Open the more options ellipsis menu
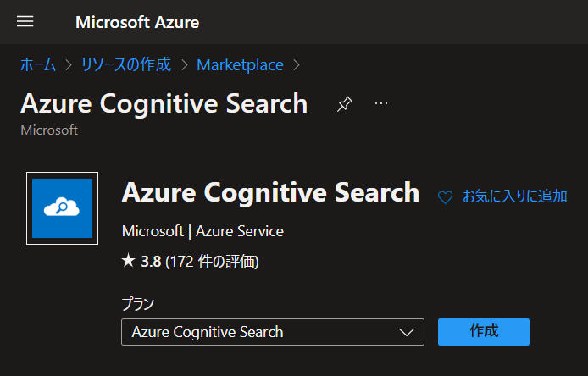 pos(381,103)
